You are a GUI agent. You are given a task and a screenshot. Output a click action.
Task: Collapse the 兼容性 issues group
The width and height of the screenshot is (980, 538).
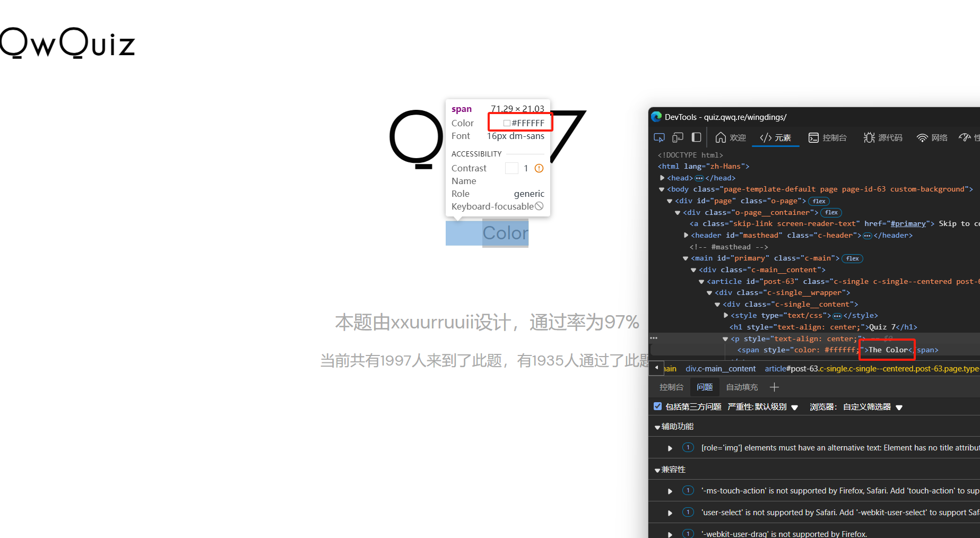click(x=657, y=470)
